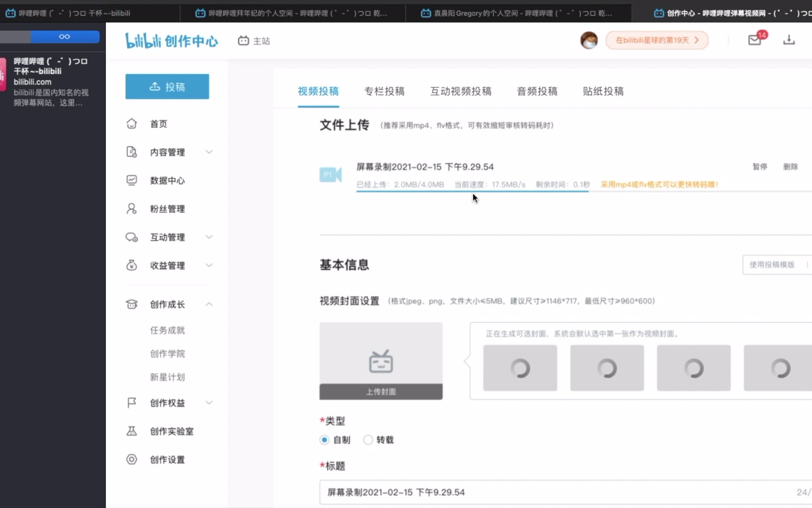Click the 投稿 upload button
The image size is (812, 508).
(167, 87)
